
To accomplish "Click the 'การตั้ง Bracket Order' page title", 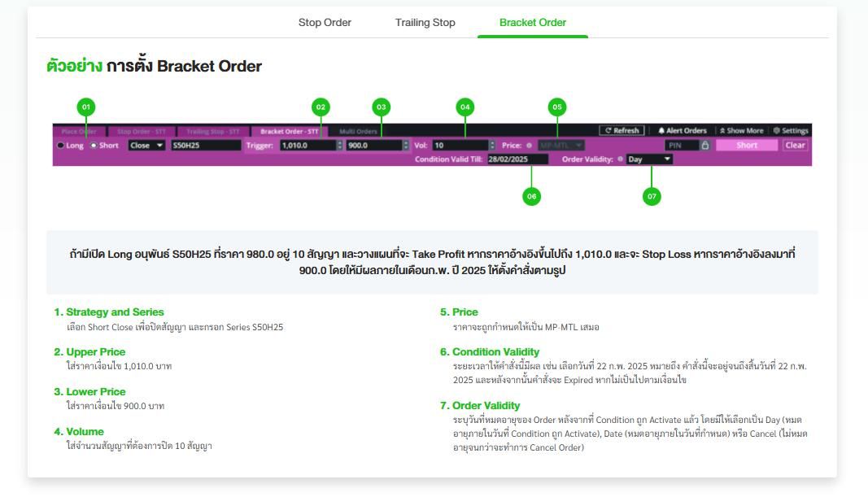I will click(x=184, y=65).
